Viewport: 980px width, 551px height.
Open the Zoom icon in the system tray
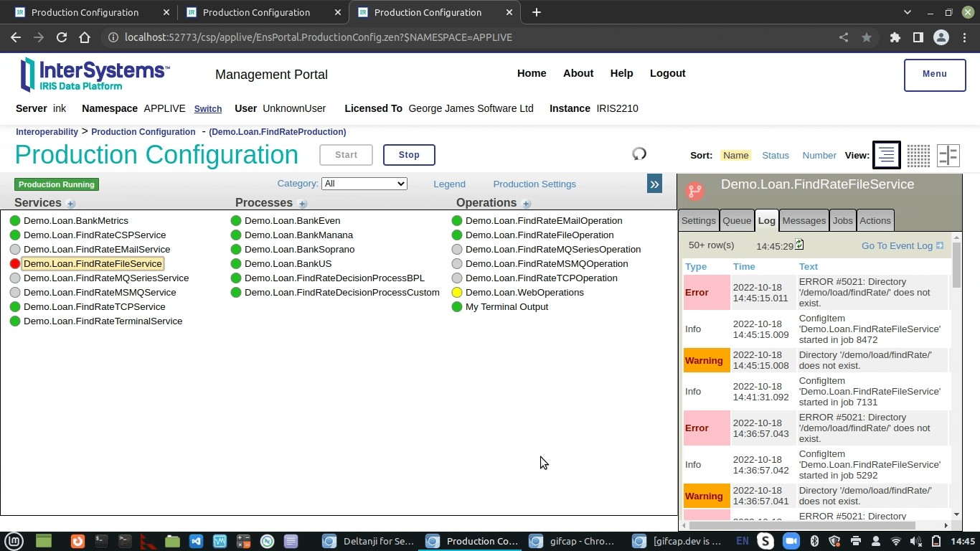click(790, 541)
